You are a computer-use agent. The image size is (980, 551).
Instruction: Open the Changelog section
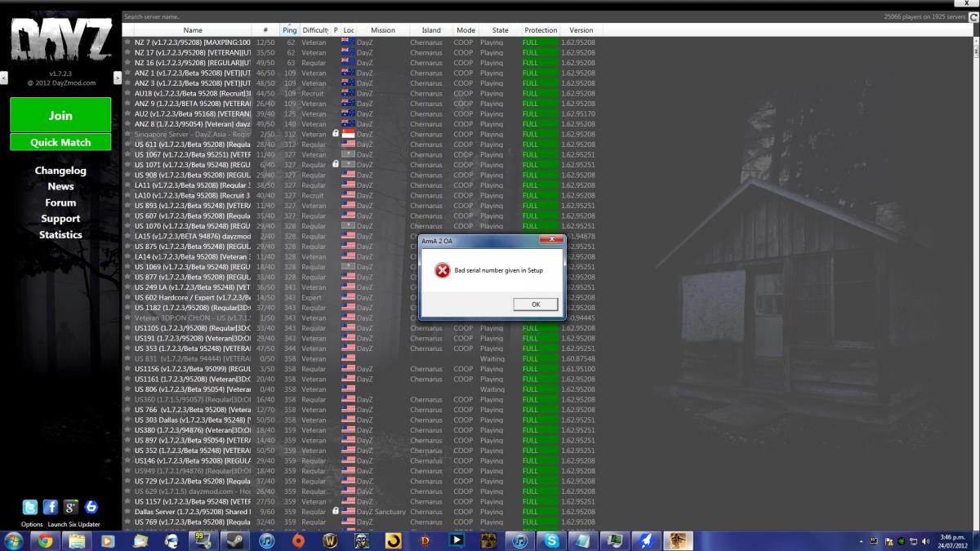60,171
